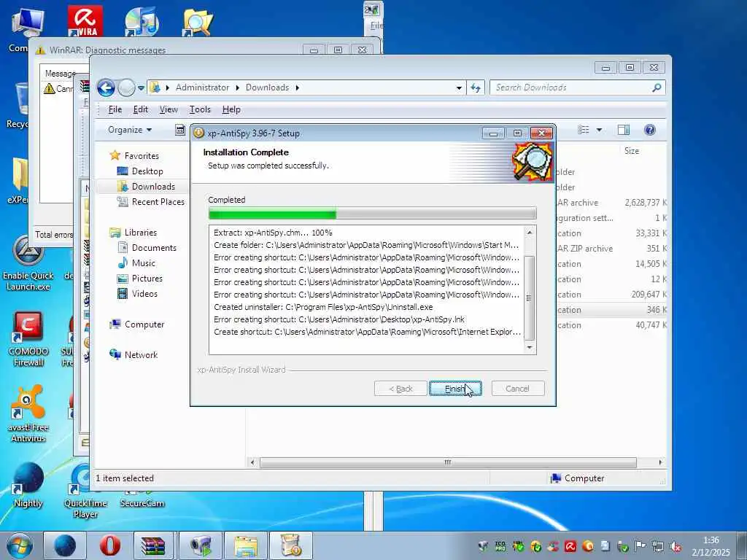Viewport: 747px width, 560px height.
Task: Click the install log scrollbar thumb
Action: (529, 297)
